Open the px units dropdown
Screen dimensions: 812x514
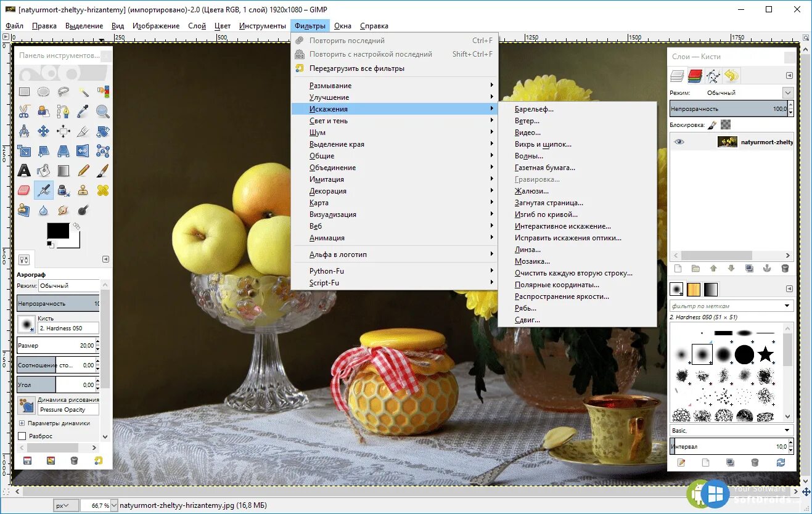point(67,505)
